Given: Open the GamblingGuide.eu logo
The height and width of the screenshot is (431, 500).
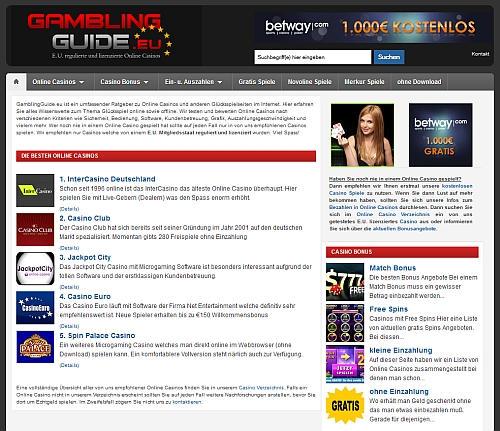Looking at the screenshot, I should coord(100,36).
